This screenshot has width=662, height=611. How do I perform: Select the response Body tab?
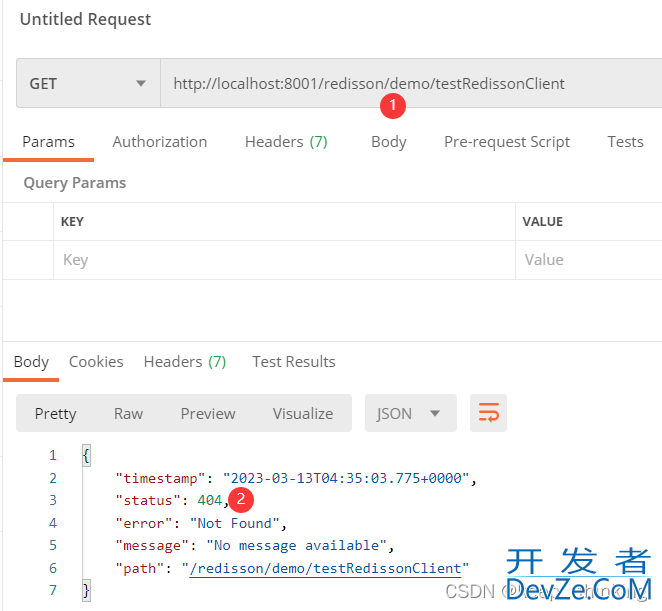(x=31, y=362)
